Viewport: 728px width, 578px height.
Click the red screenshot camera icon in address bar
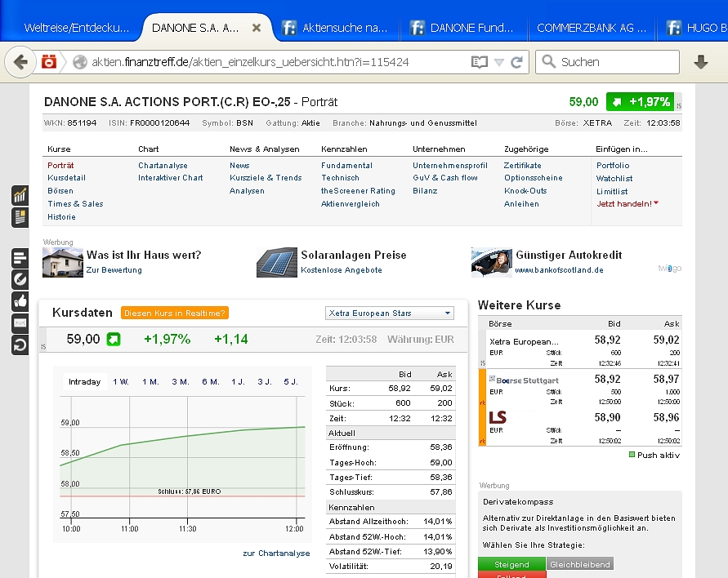[x=49, y=62]
